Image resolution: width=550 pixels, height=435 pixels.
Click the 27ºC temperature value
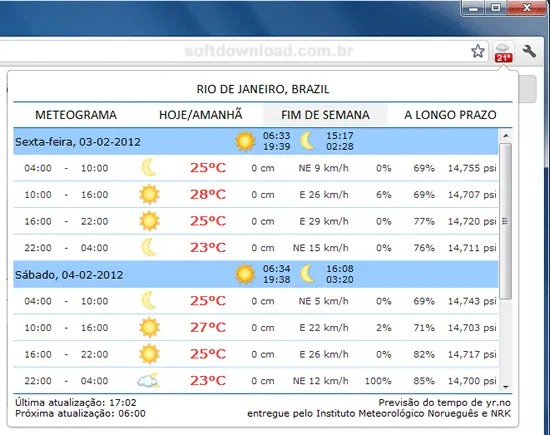coord(208,327)
